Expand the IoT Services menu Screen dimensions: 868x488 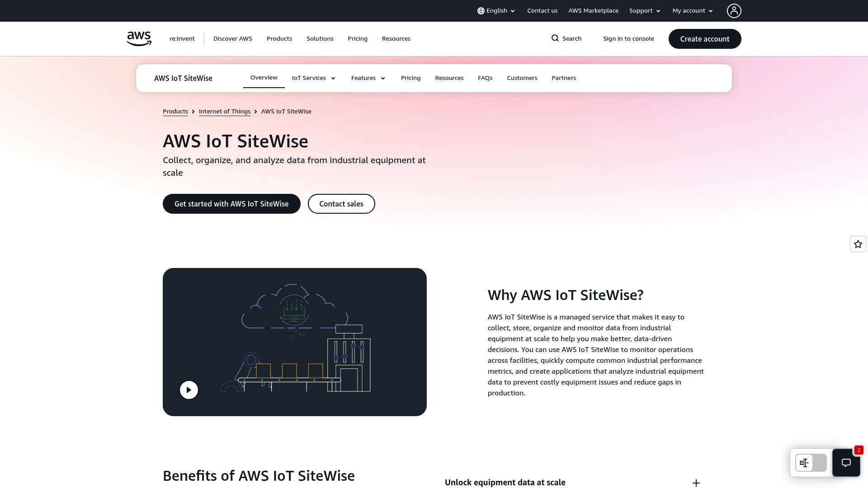(x=314, y=78)
